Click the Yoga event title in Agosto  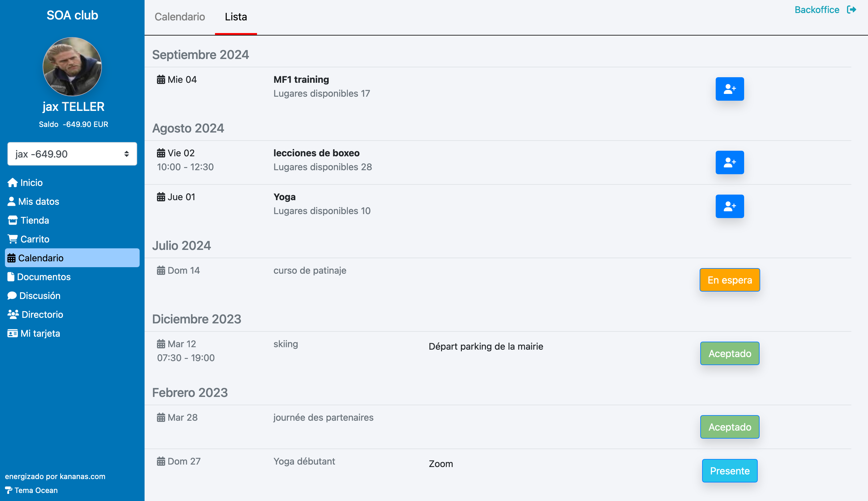284,197
